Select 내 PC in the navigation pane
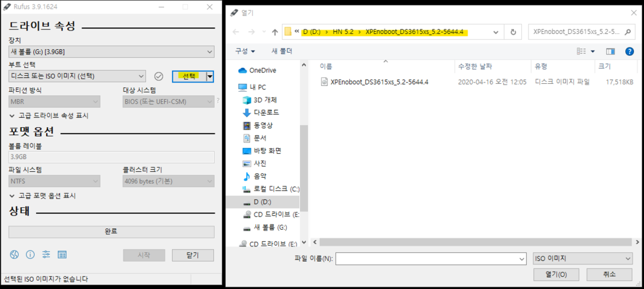This screenshot has height=289, width=644. pos(253,87)
